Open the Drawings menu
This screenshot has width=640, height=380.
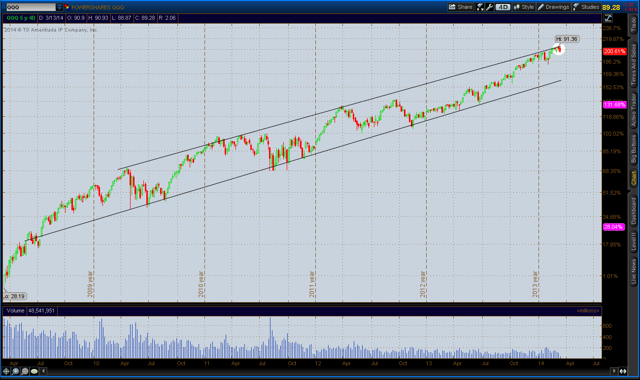(553, 7)
